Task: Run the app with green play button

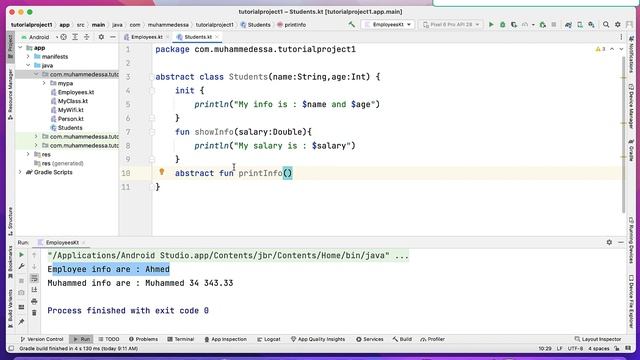Action: (491, 24)
